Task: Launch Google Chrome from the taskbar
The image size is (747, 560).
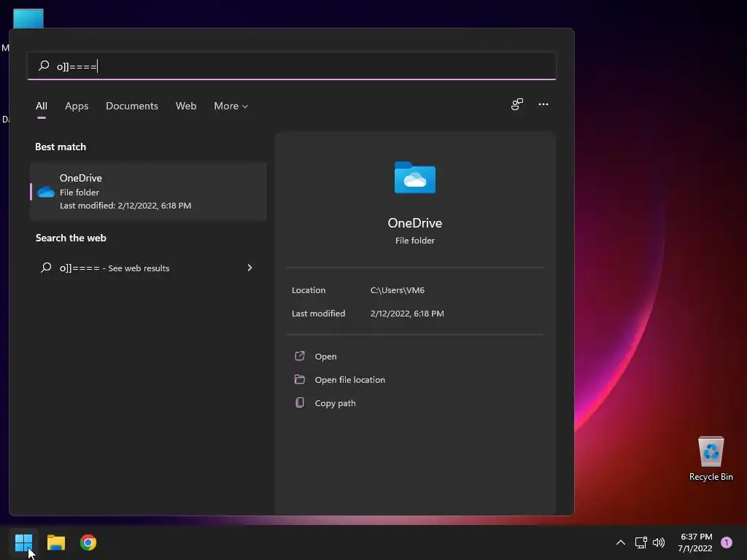Action: pos(88,542)
